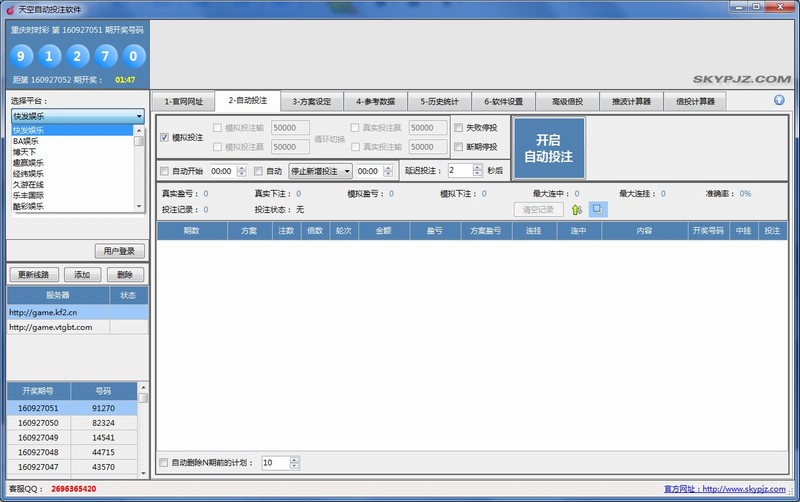The image size is (800, 502).
Task: Increase the 延迟投注 seconds stepper
Action: 480,167
